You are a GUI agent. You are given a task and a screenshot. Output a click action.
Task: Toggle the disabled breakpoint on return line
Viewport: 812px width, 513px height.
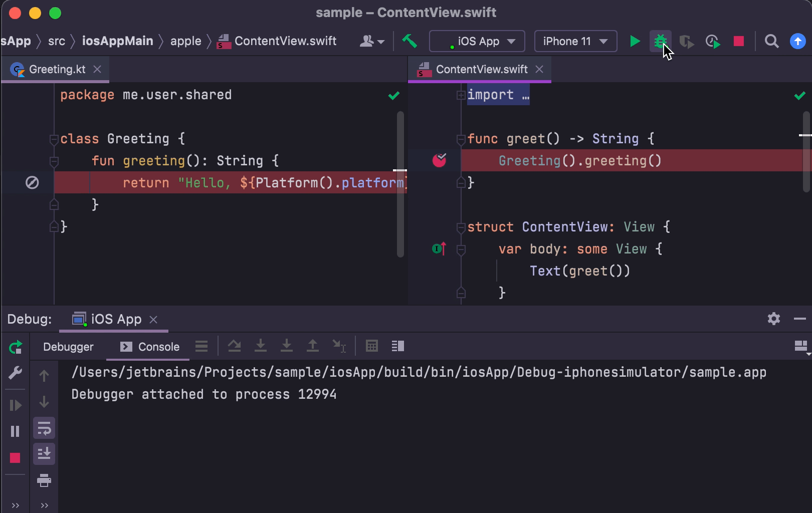(x=32, y=183)
